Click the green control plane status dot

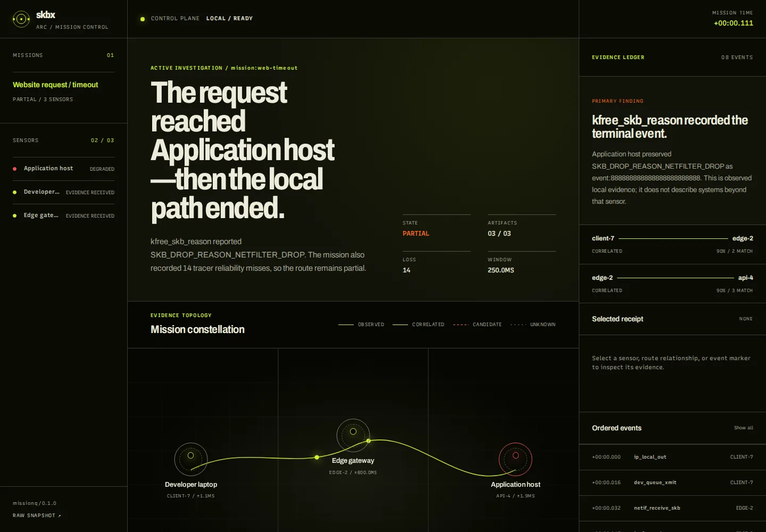pyautogui.click(x=143, y=19)
